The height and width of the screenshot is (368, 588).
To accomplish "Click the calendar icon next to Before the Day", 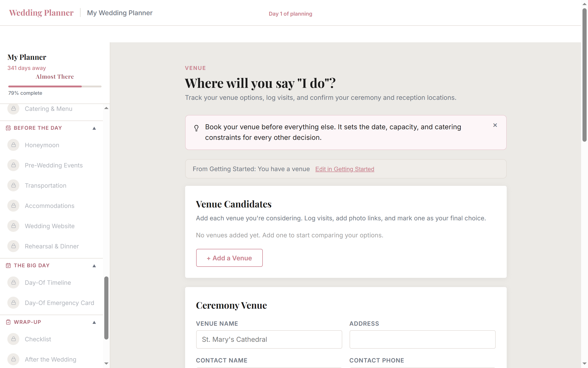I will coord(8,128).
